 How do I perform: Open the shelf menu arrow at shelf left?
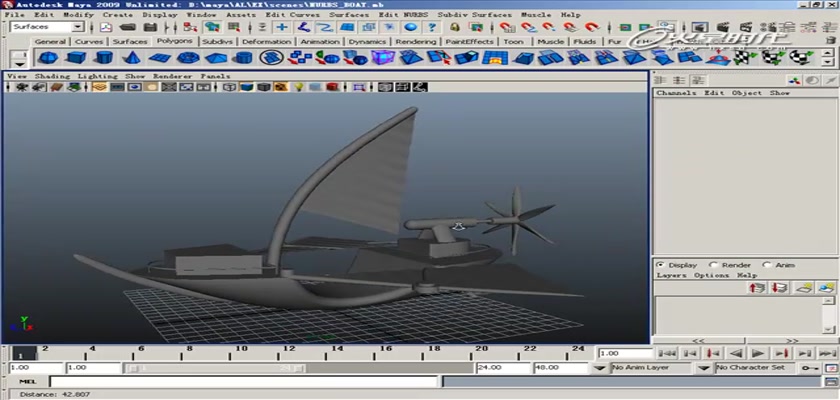[x=20, y=64]
